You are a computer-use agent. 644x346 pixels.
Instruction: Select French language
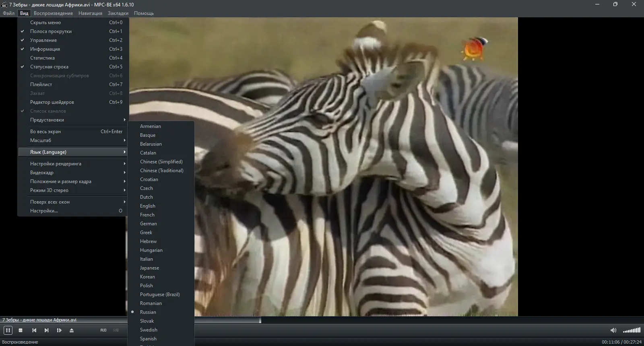pyautogui.click(x=161, y=215)
